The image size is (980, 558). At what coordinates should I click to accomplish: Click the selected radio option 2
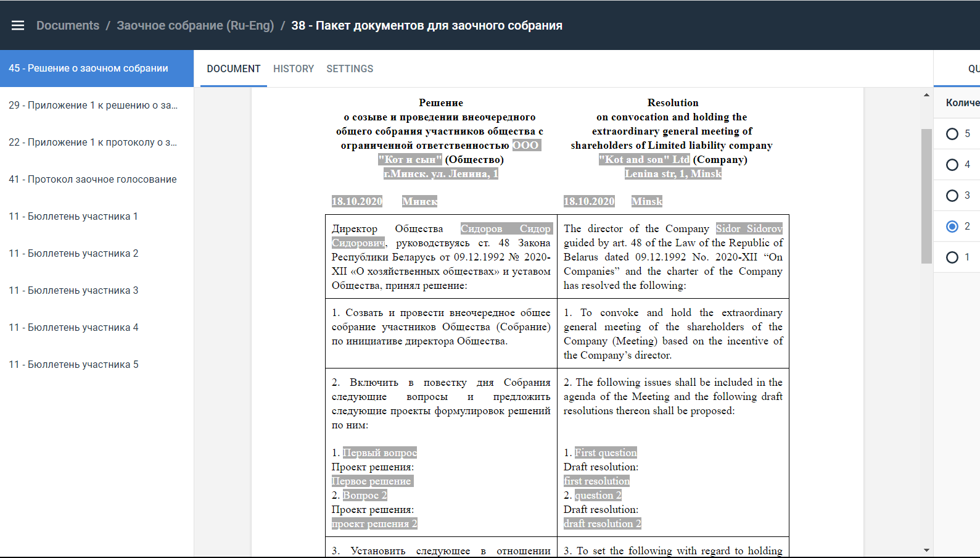pyautogui.click(x=952, y=227)
